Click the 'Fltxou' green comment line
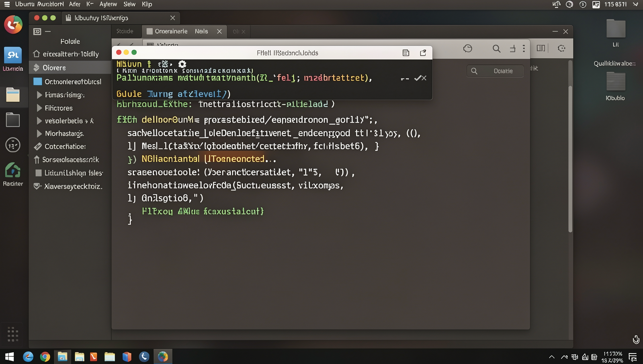Viewport: 643px width, 364px height. click(x=203, y=211)
